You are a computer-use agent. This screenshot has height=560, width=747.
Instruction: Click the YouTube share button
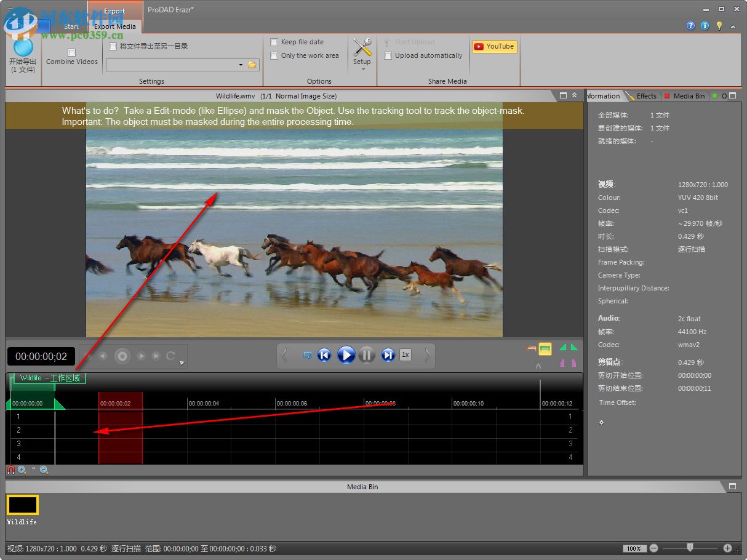click(x=494, y=46)
